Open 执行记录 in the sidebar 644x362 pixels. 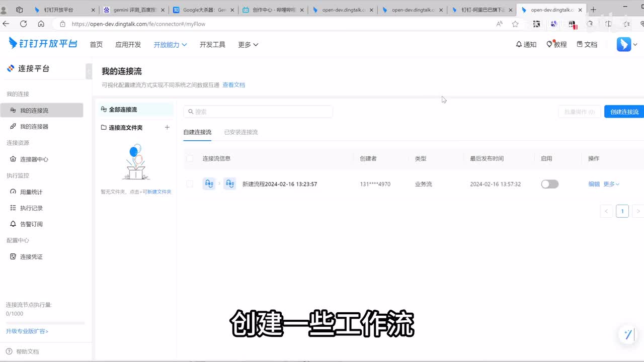pos(31,208)
